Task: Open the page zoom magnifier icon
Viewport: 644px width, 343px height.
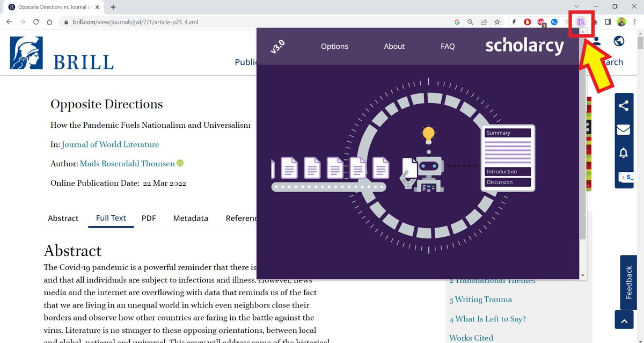Action: (x=470, y=22)
